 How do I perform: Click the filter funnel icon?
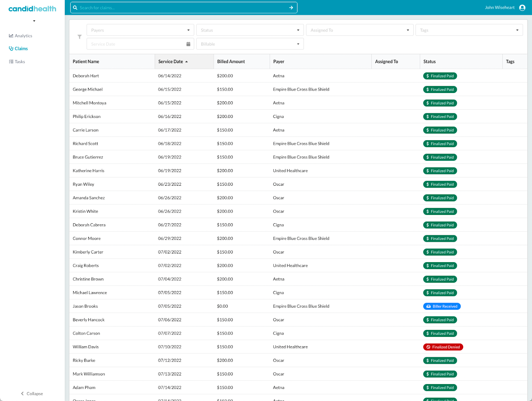tap(79, 37)
